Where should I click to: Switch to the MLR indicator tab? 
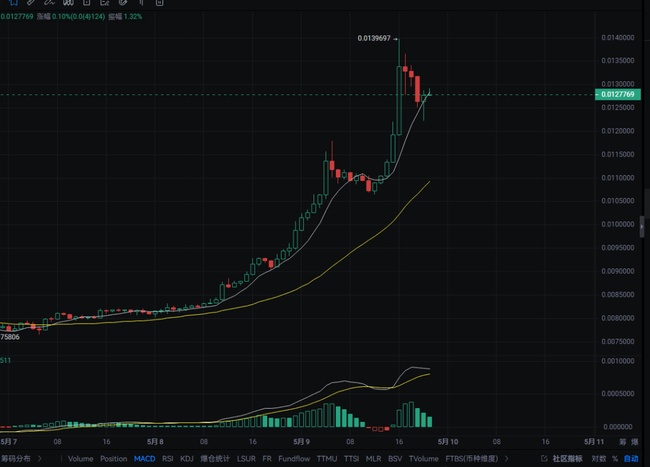tap(373, 459)
